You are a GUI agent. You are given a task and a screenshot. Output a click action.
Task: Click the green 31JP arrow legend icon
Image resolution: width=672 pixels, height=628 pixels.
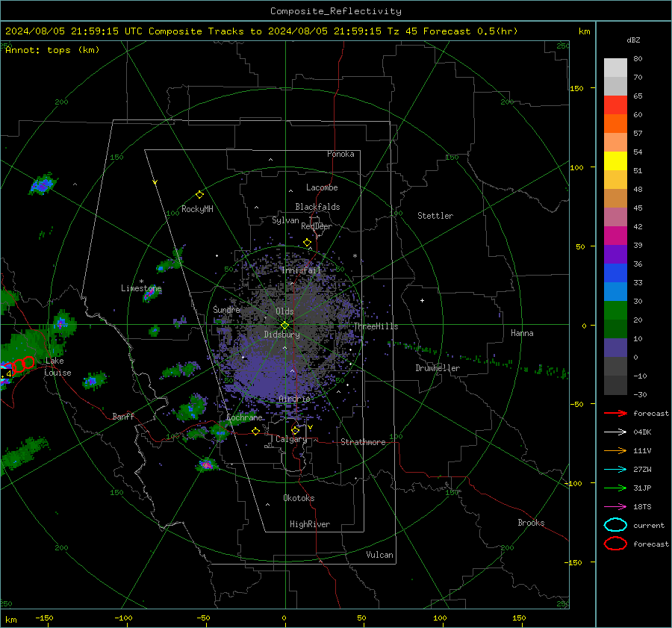coord(615,488)
